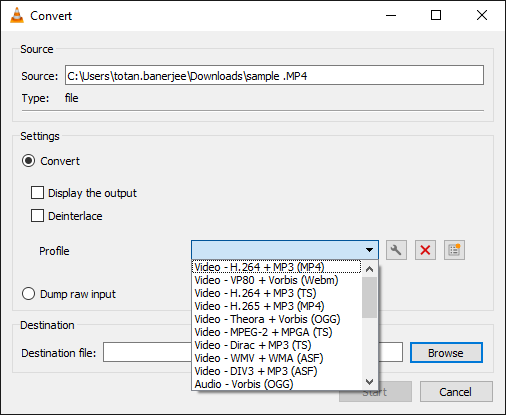Choose Audio - Vorbis (OGG) profile
Screen dimensions: 506x415
click(x=276, y=384)
